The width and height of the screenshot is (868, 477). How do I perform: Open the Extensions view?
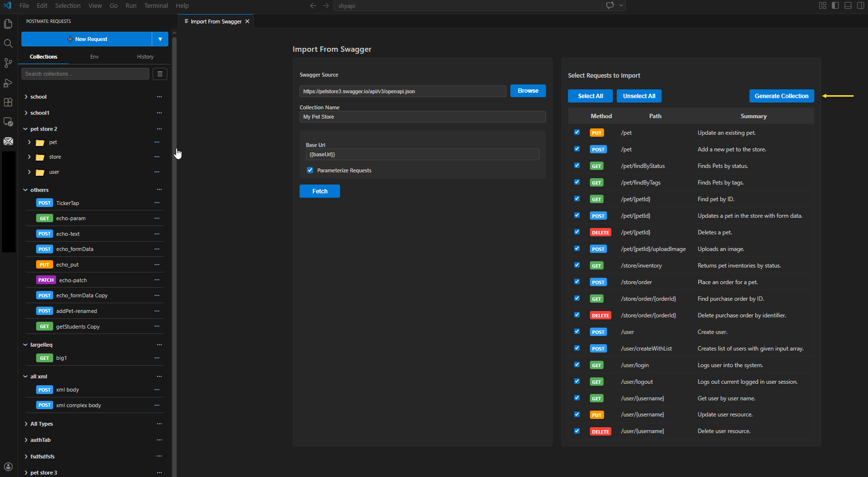point(8,103)
